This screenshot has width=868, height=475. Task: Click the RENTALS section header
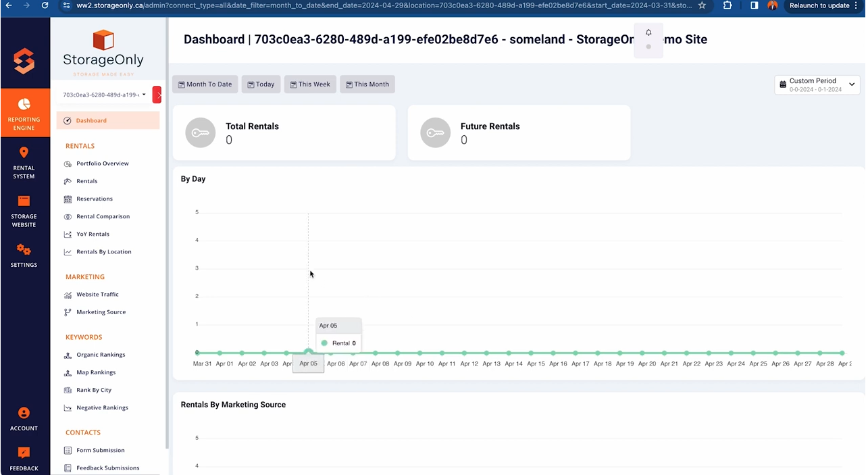pyautogui.click(x=80, y=146)
